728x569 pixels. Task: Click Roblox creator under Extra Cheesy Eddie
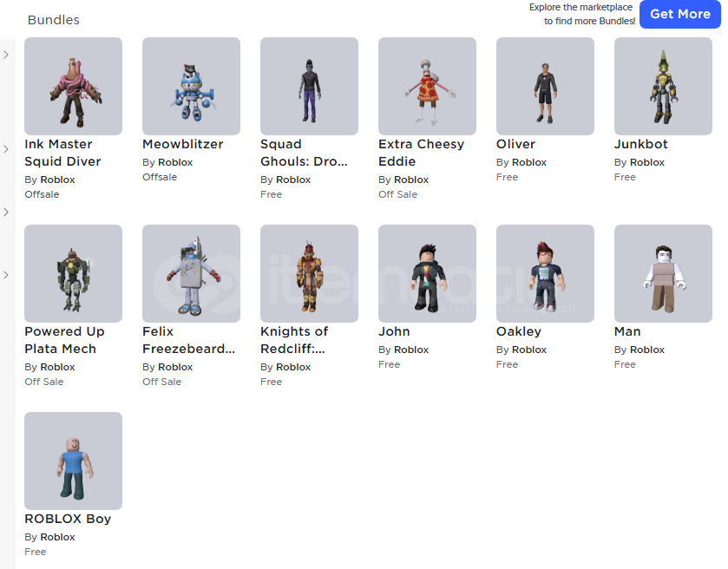411,180
